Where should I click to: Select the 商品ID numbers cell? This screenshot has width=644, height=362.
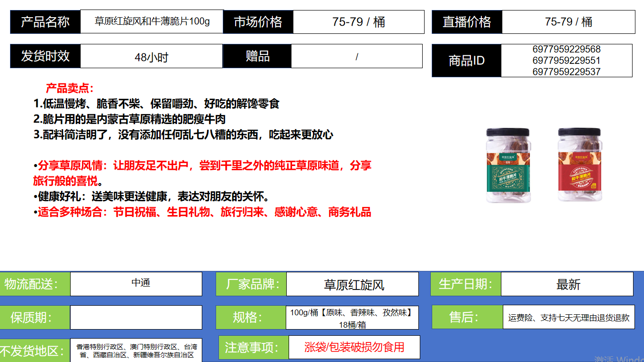tap(566, 61)
